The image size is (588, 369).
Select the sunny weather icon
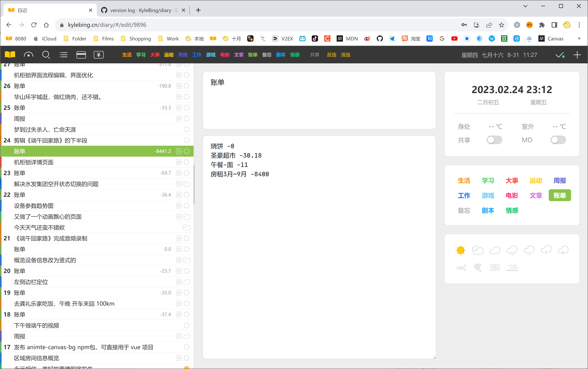pos(460,250)
